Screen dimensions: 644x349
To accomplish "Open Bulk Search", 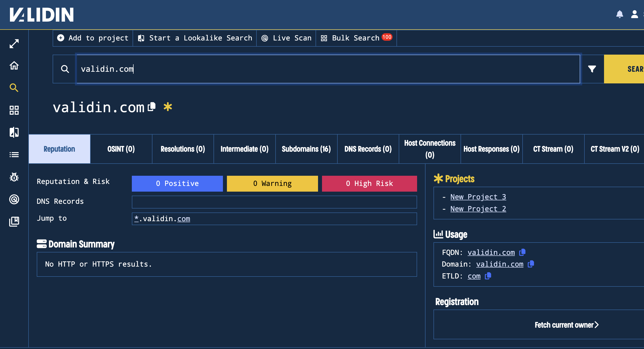I will click(356, 38).
